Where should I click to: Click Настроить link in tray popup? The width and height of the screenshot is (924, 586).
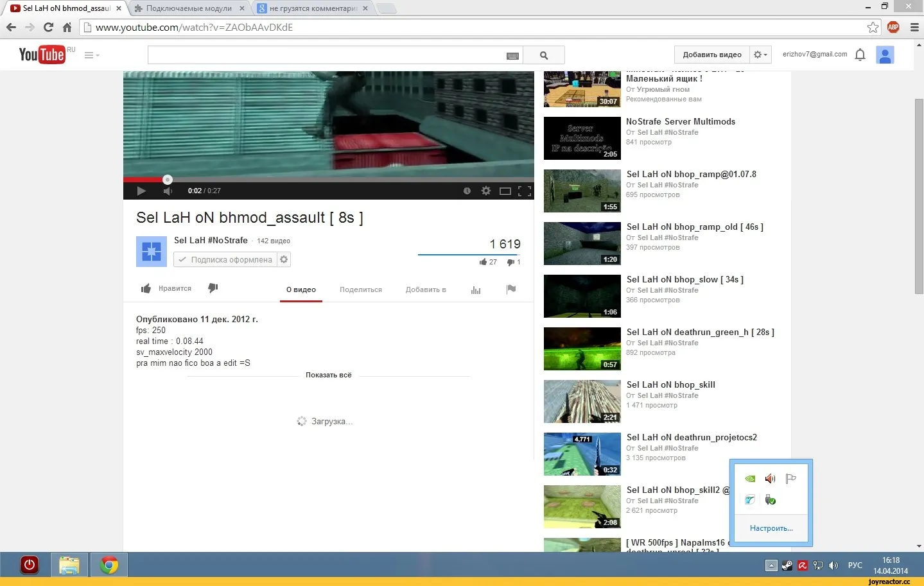point(771,528)
